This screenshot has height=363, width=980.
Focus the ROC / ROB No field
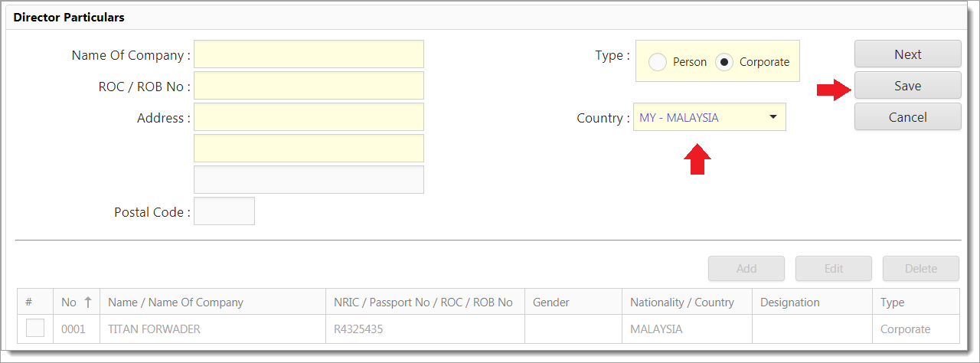(309, 86)
